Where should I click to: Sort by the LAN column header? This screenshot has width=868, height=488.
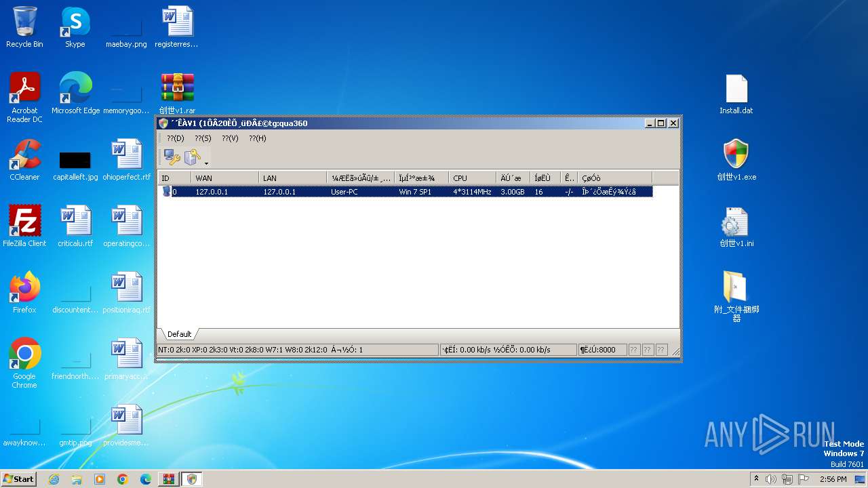pyautogui.click(x=293, y=178)
